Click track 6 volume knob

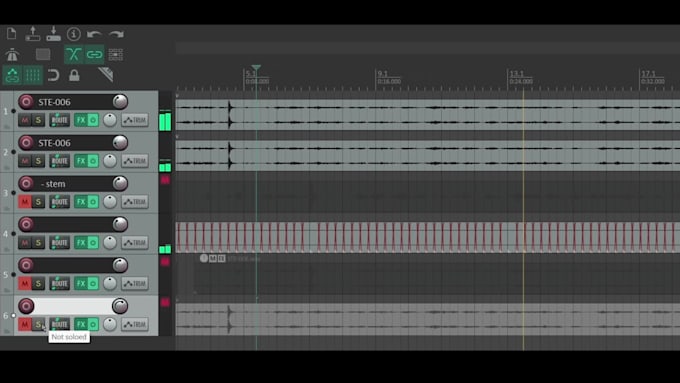[120, 306]
